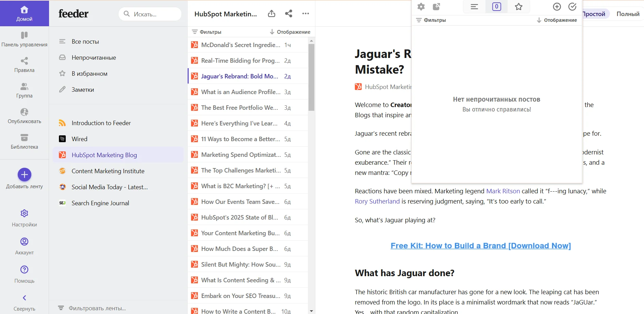Open the Группа team section
The height and width of the screenshot is (314, 644).
coord(24,90)
